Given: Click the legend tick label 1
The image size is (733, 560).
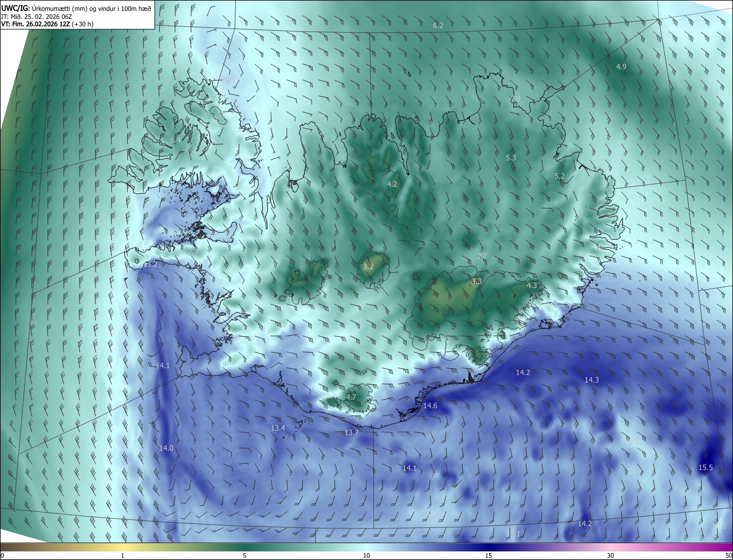Looking at the screenshot, I should [x=123, y=555].
